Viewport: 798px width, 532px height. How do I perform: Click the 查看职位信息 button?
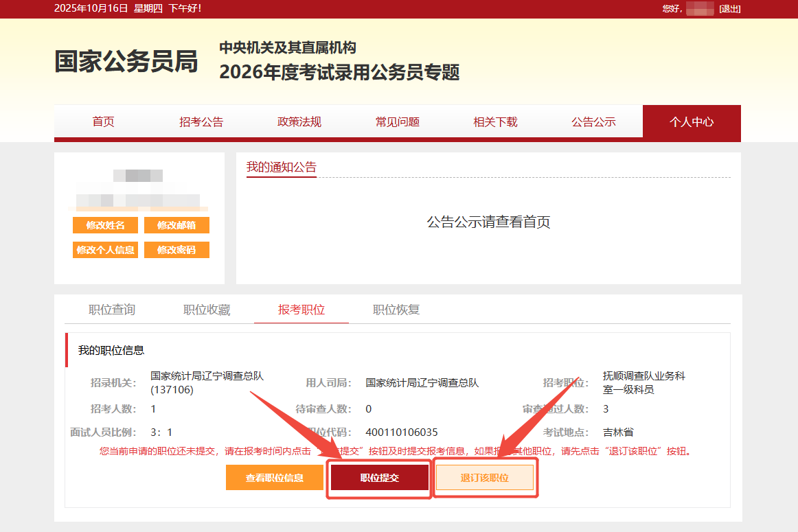point(275,478)
